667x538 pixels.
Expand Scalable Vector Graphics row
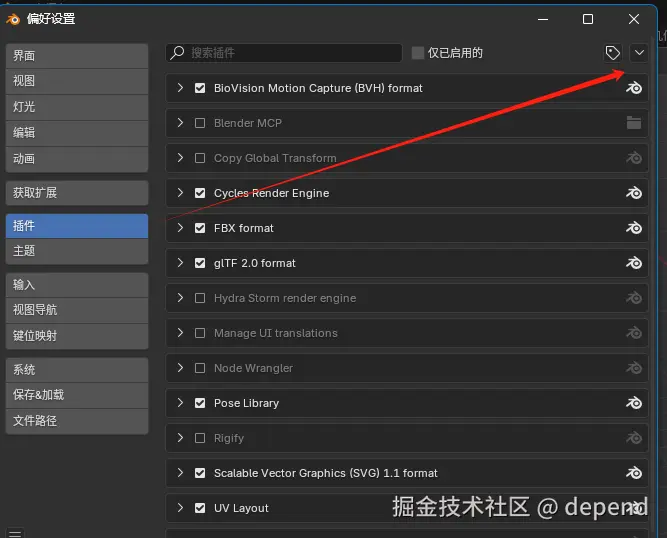pos(180,472)
